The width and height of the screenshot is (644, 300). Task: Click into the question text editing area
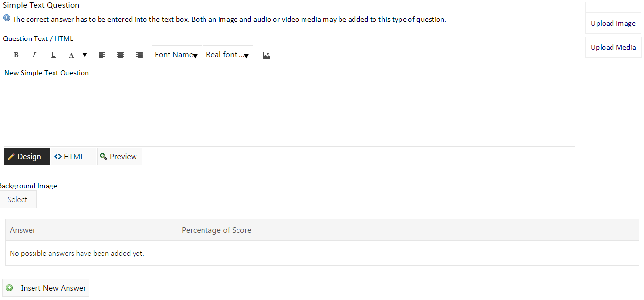pos(289,109)
